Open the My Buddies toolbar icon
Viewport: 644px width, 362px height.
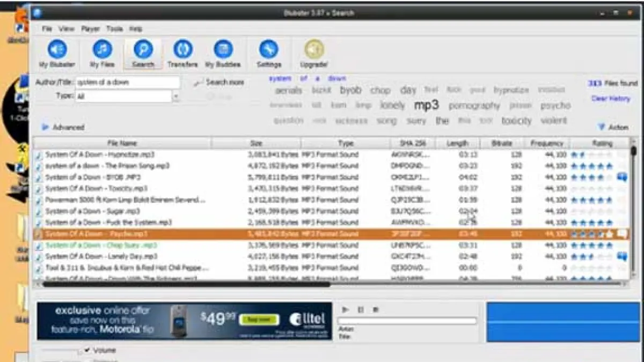223,50
